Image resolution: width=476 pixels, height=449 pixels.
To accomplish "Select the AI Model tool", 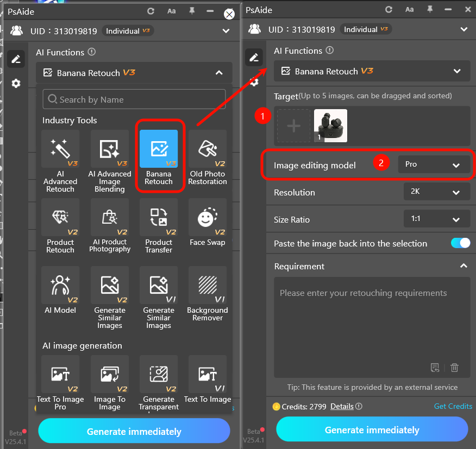I will [x=60, y=293].
